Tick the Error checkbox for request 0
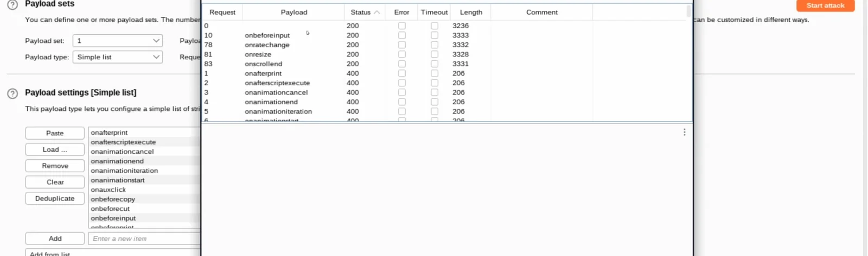 (402, 26)
